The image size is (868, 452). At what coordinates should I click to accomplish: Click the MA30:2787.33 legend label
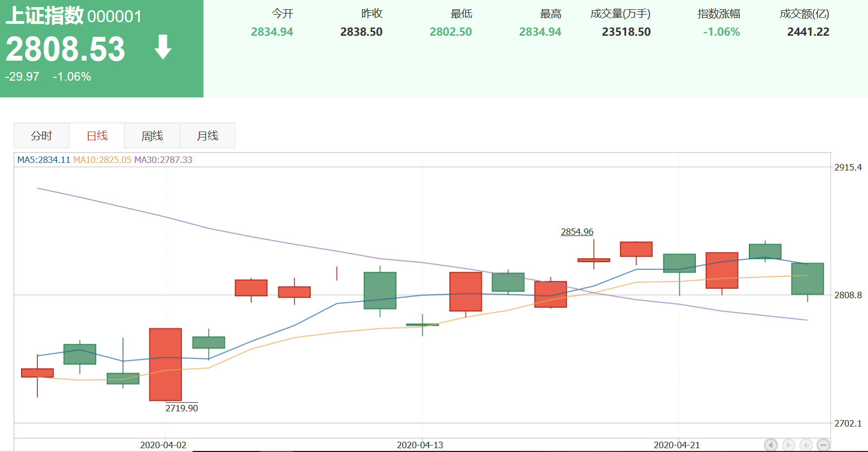(x=163, y=160)
